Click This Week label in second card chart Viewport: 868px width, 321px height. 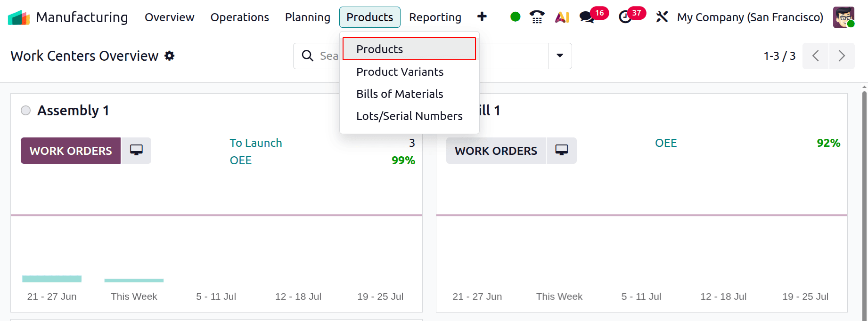click(559, 297)
